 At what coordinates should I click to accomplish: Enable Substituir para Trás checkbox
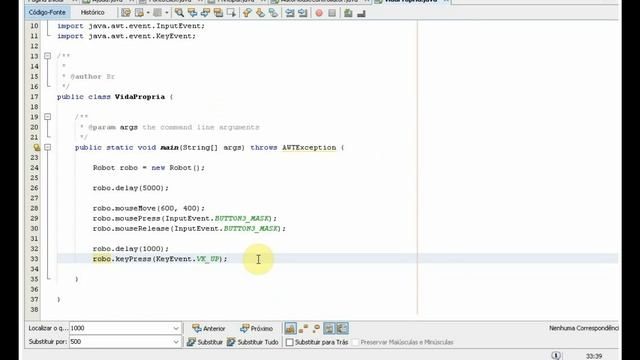click(290, 342)
